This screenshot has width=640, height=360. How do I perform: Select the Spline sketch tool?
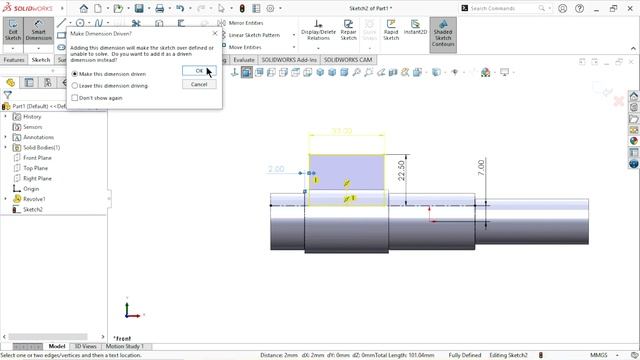99,23
